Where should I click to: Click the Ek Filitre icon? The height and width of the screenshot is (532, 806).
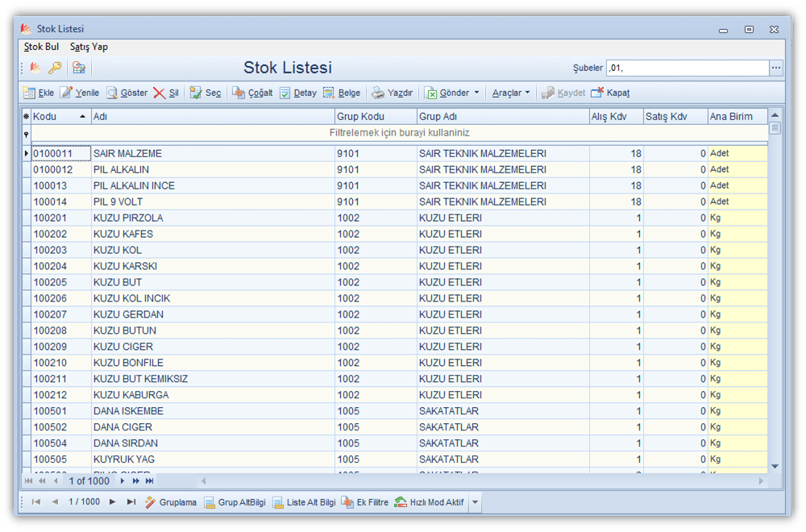pos(347,502)
